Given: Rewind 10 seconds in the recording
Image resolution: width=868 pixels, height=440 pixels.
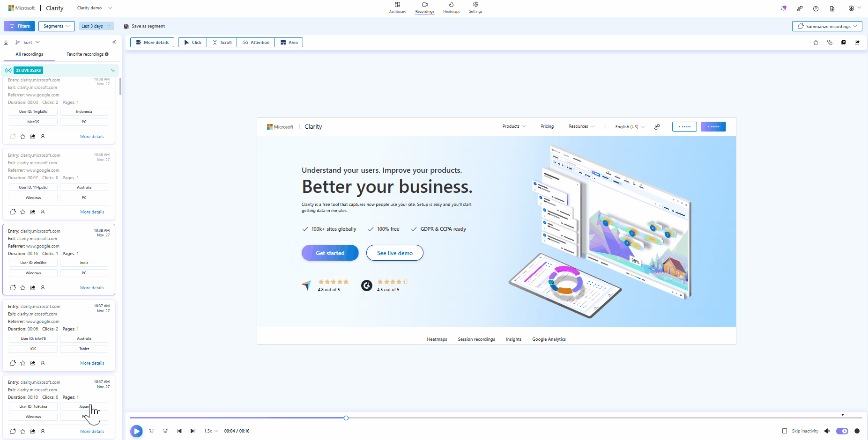Looking at the screenshot, I should point(151,431).
